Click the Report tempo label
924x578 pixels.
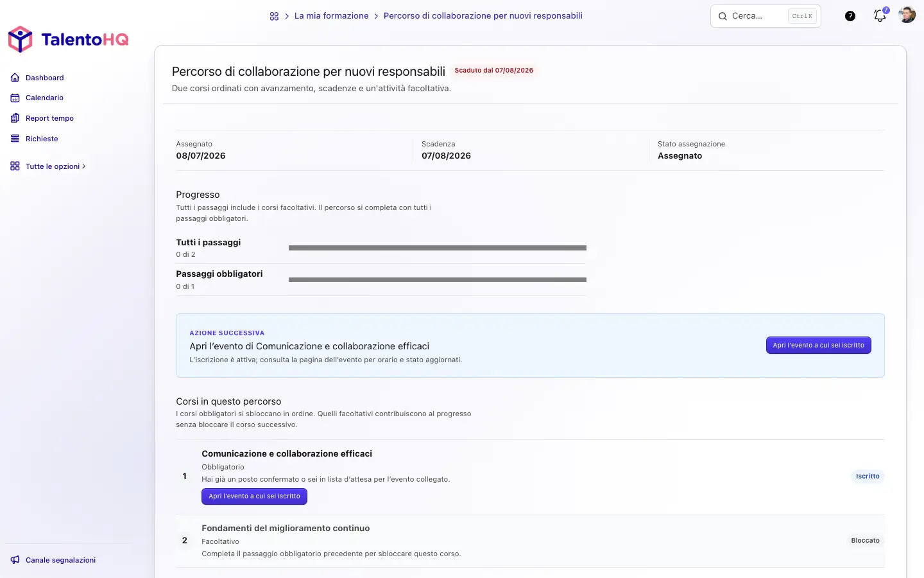[x=49, y=118]
